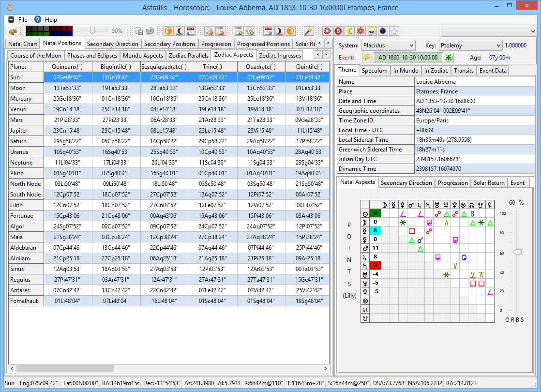Screen dimensions: 541x392
Task: Click the Help question mark icon
Action: coord(38,20)
